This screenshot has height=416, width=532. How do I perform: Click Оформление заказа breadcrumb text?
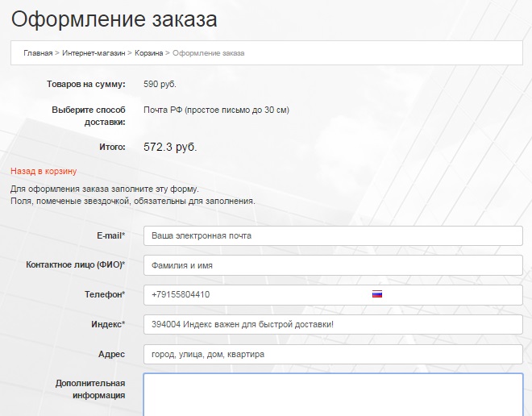[x=208, y=53]
